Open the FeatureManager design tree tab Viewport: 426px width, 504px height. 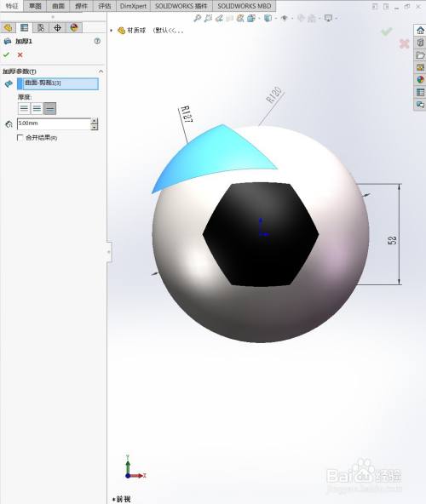pyautogui.click(x=8, y=27)
